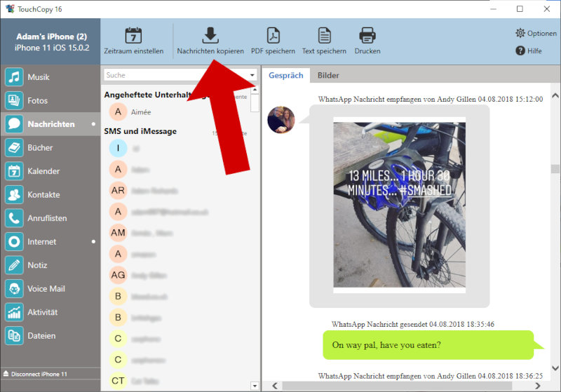Screen dimensions: 561x392
Task: Open the Kontakte people icon
Action: (14, 194)
